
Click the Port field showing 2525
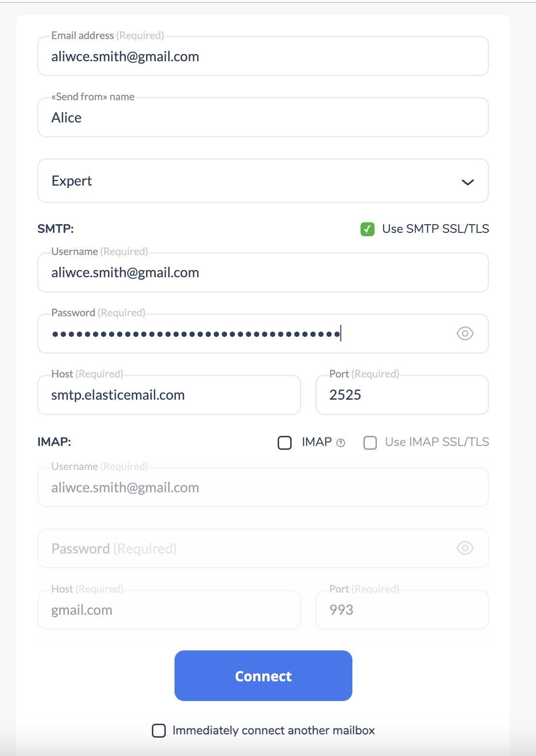pyautogui.click(x=402, y=395)
